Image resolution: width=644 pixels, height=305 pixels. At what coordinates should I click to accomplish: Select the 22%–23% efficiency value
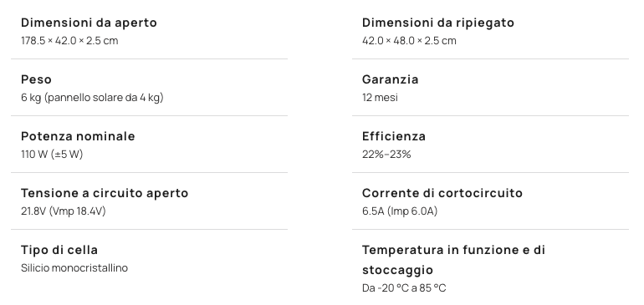pyautogui.click(x=386, y=155)
